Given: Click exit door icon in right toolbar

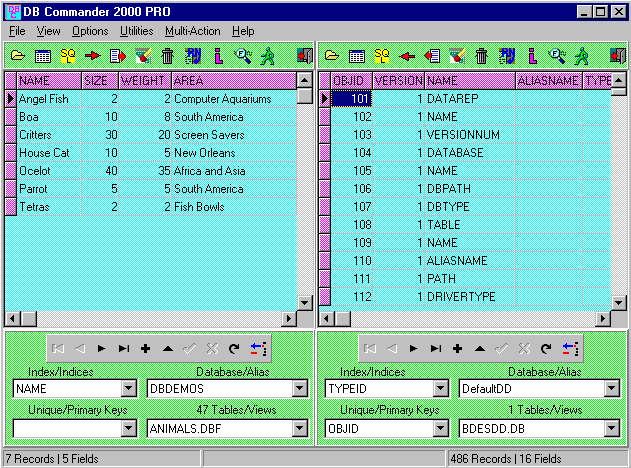Looking at the screenshot, I should (x=618, y=56).
